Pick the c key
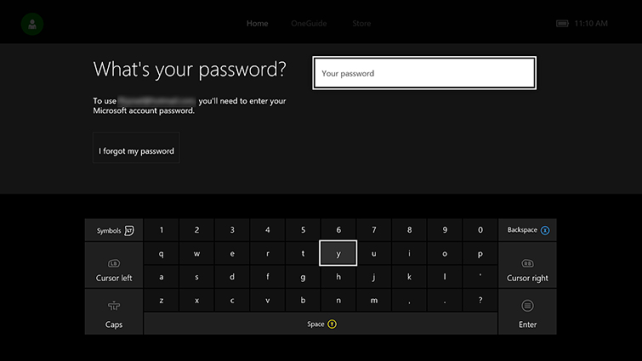 pyautogui.click(x=232, y=300)
